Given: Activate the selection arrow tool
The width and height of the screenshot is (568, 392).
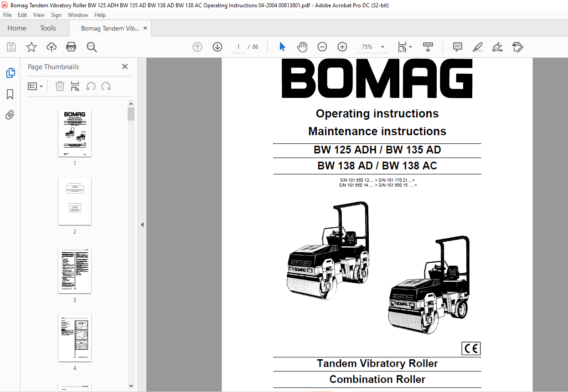Looking at the screenshot, I should pos(282,47).
